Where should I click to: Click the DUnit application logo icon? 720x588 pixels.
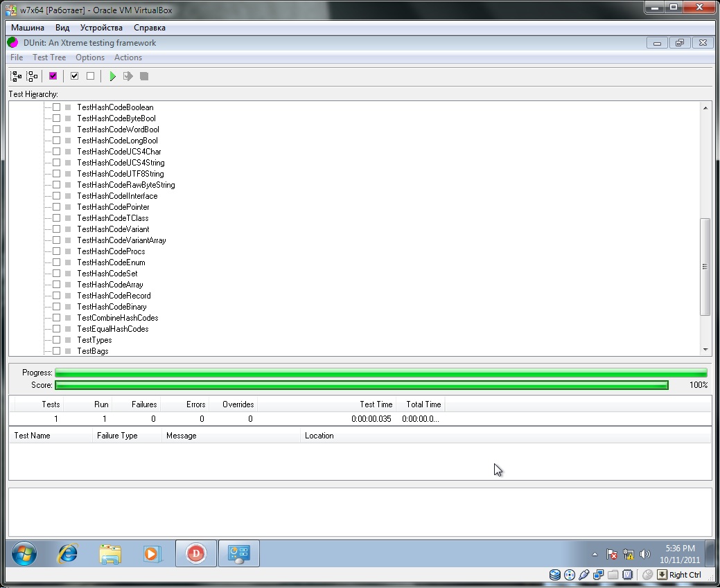click(x=13, y=43)
